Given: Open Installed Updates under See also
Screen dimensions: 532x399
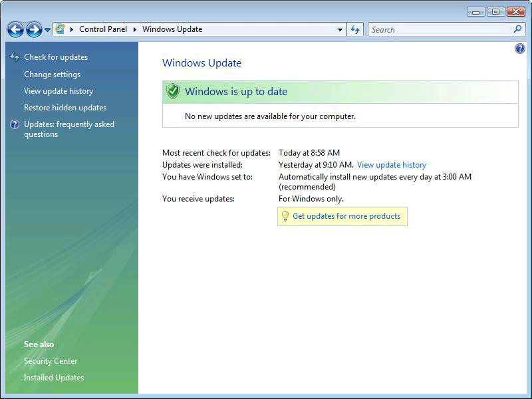Looking at the screenshot, I should click(x=54, y=378).
